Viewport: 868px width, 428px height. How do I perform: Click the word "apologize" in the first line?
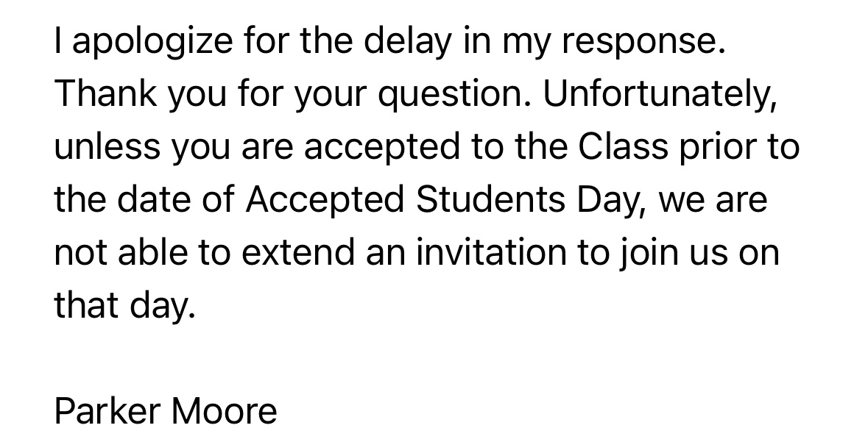(152, 42)
